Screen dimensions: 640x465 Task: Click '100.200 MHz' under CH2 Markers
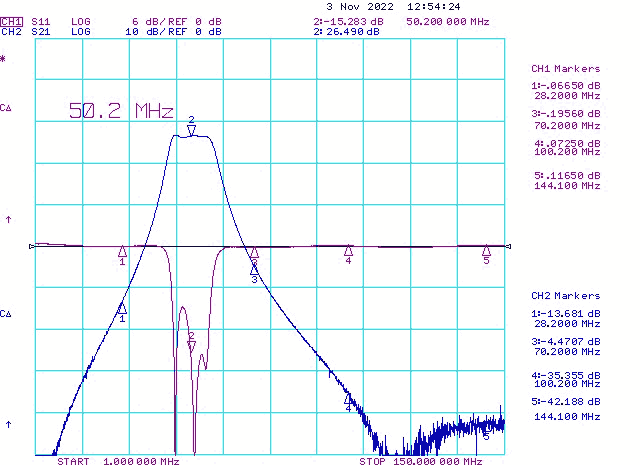567,384
